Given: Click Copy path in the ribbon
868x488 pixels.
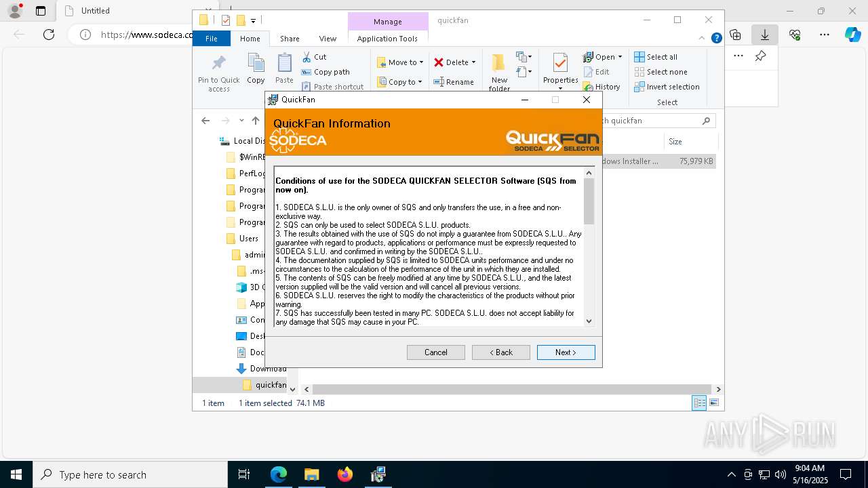Looking at the screenshot, I should [x=325, y=72].
